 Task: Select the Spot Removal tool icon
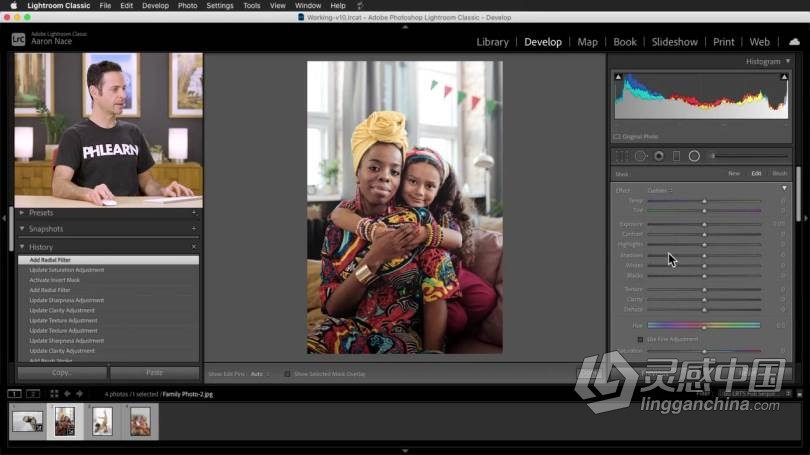[641, 156]
